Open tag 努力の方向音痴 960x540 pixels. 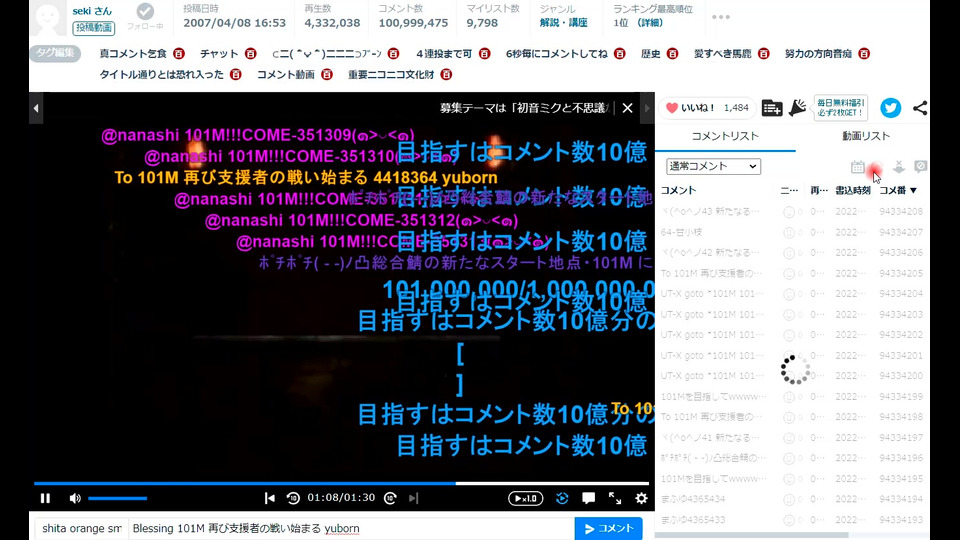[818, 54]
